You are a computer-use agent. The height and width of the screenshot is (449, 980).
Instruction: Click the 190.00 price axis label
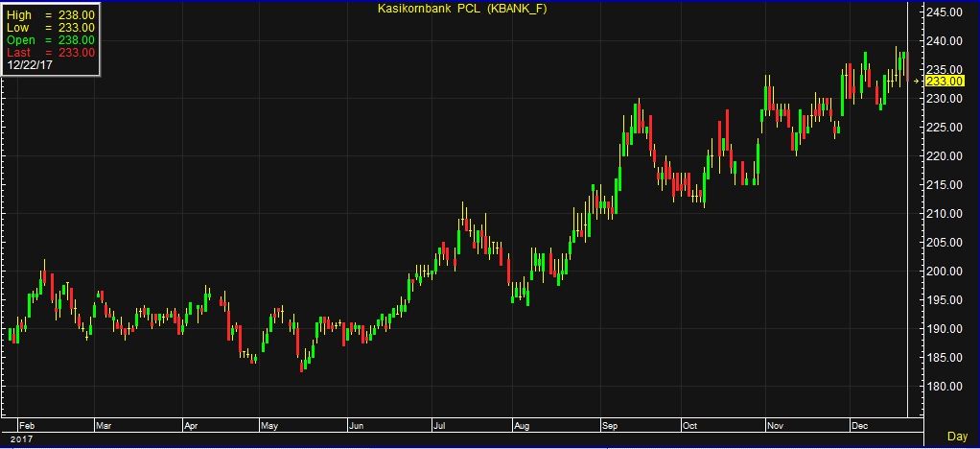[x=945, y=329]
